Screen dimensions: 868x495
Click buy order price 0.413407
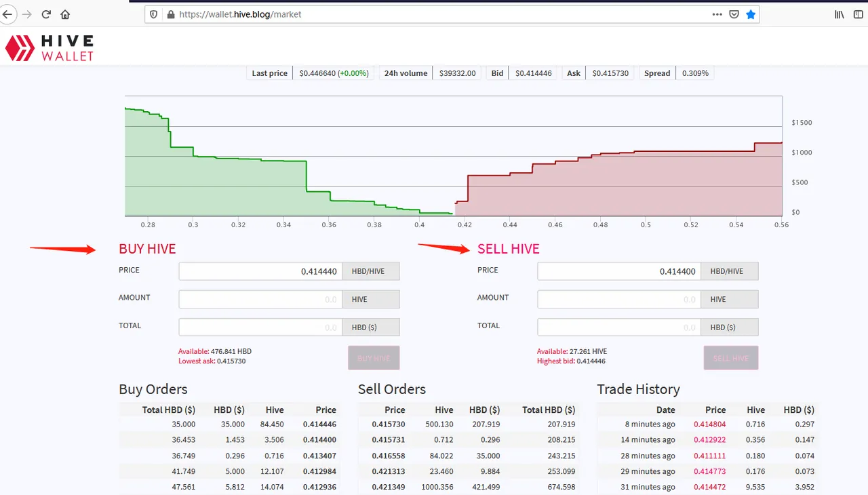coord(319,456)
